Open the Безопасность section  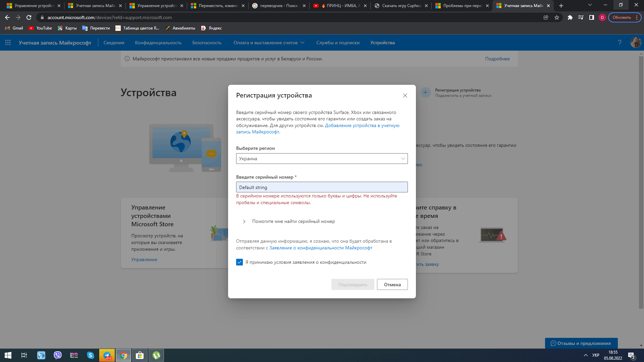207,43
